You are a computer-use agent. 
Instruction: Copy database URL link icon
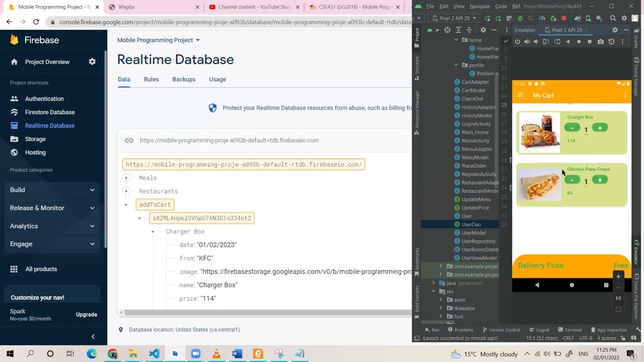tap(129, 140)
